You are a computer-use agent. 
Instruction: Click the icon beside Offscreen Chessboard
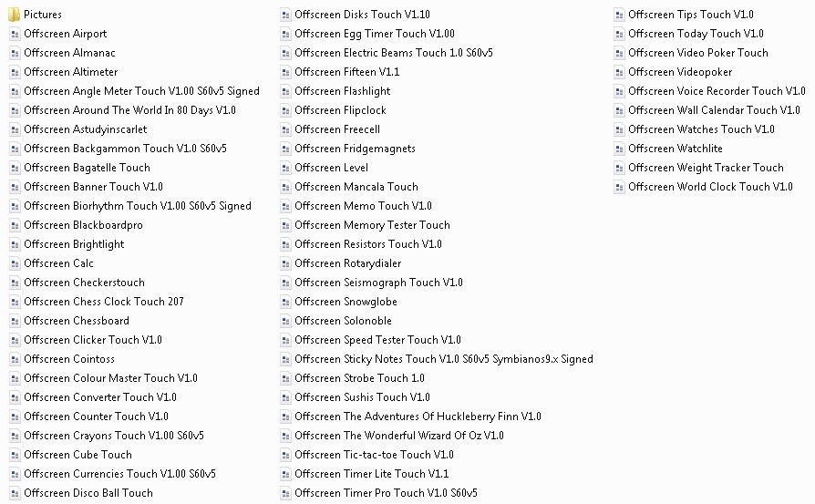click(15, 321)
